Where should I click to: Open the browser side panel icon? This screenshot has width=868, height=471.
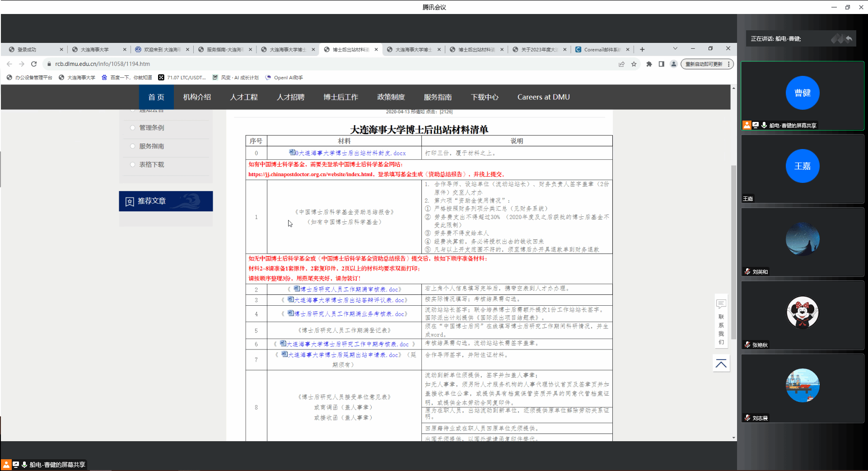(661, 64)
